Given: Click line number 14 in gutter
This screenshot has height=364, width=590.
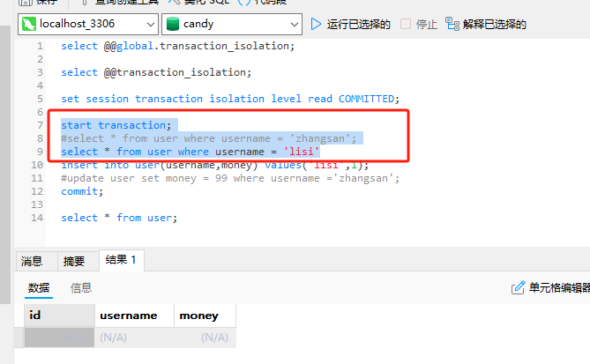Looking at the screenshot, I should (x=37, y=218).
